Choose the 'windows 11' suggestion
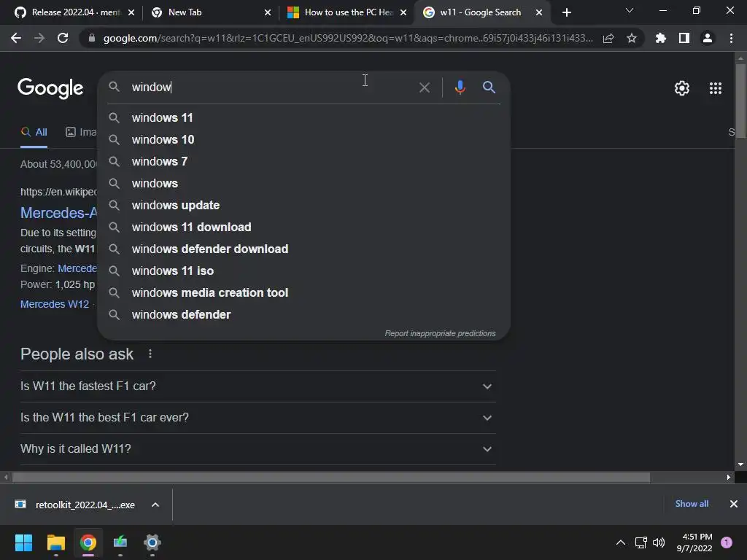This screenshot has width=747, height=560. (x=304, y=117)
